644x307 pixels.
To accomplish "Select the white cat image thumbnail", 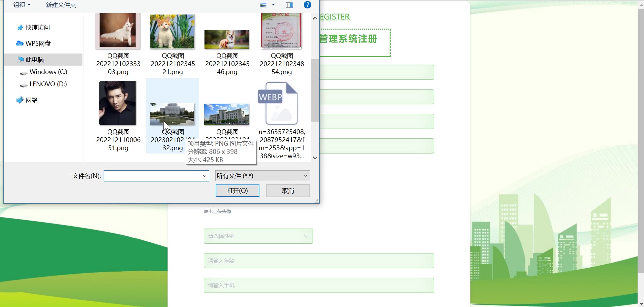I will tap(118, 31).
